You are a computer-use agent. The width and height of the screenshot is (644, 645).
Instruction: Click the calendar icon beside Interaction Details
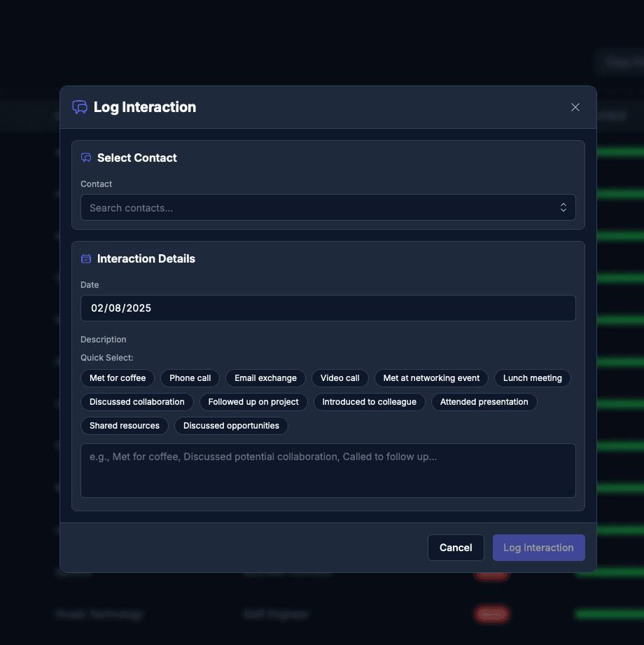(x=86, y=259)
